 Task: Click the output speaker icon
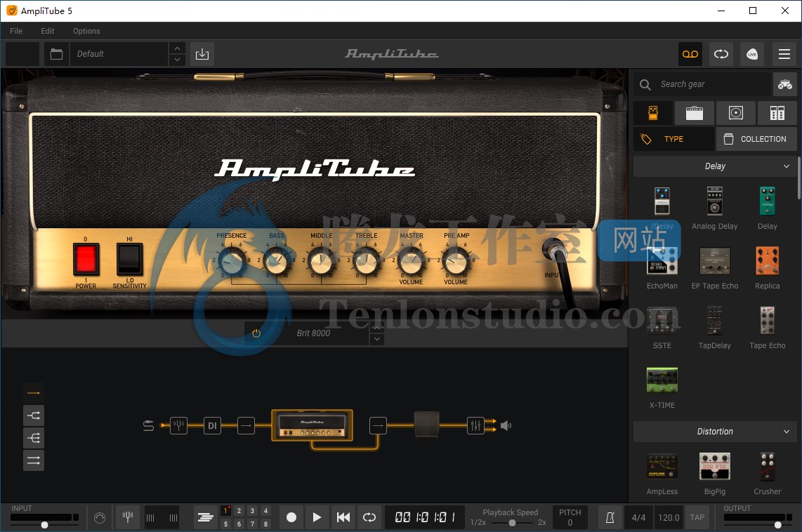click(506, 425)
